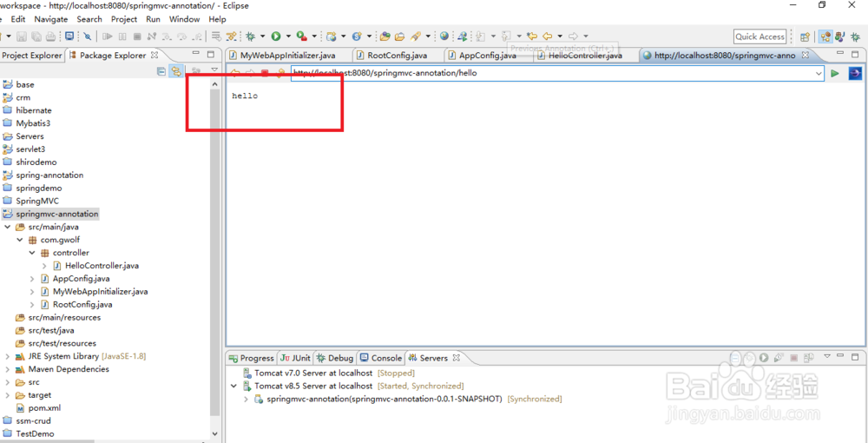The image size is (868, 443).
Task: Navigate Back with yellow arrow in main toolbar
Action: 548,36
